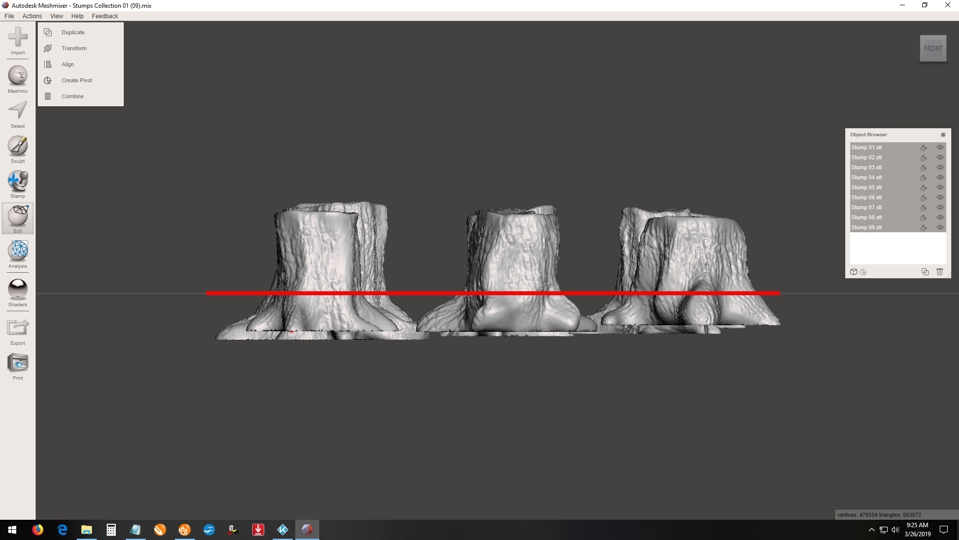Viewport: 959px width, 540px height.
Task: Open the Export dialog
Action: [18, 331]
